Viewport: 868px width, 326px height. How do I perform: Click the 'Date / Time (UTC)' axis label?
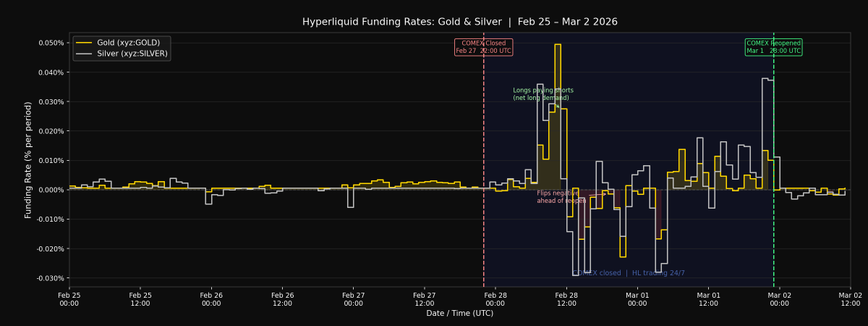[x=459, y=314]
